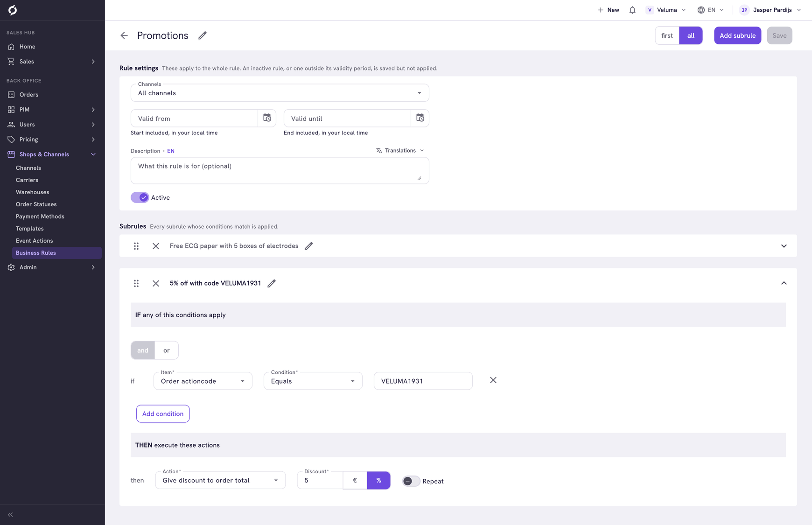The height and width of the screenshot is (525, 812).
Task: Open the Valid until calendar picker
Action: click(420, 118)
